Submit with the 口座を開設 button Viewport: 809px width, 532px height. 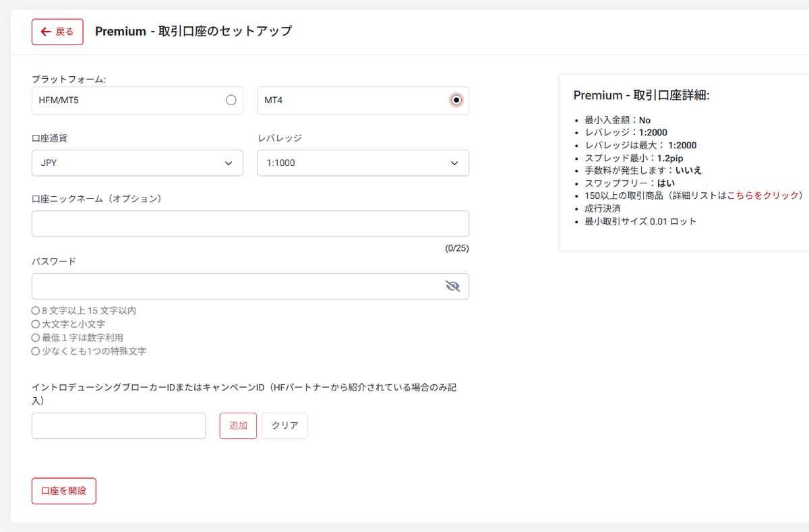point(64,491)
